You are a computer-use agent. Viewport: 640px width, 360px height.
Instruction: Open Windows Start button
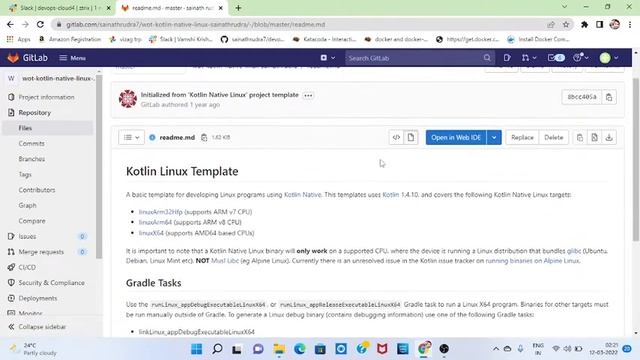pyautogui.click(x=196, y=349)
